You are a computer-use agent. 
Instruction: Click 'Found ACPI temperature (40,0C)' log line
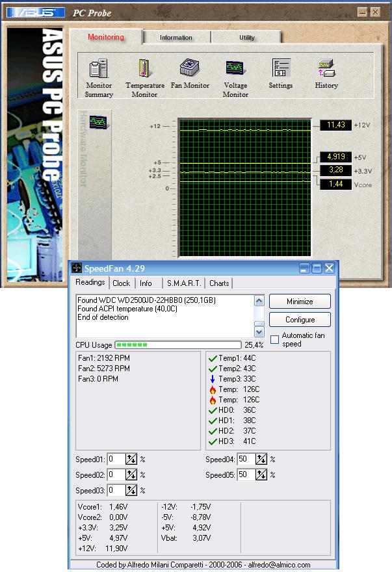tap(127, 309)
